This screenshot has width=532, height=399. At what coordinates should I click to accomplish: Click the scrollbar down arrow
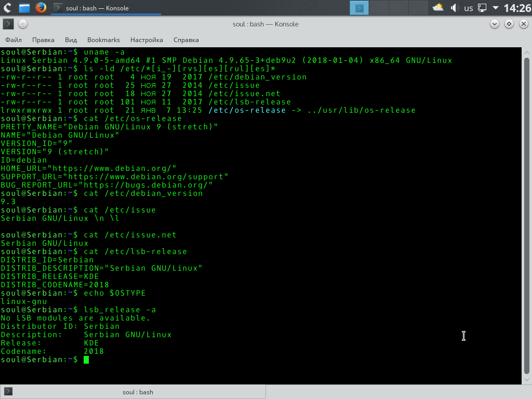pos(527,380)
